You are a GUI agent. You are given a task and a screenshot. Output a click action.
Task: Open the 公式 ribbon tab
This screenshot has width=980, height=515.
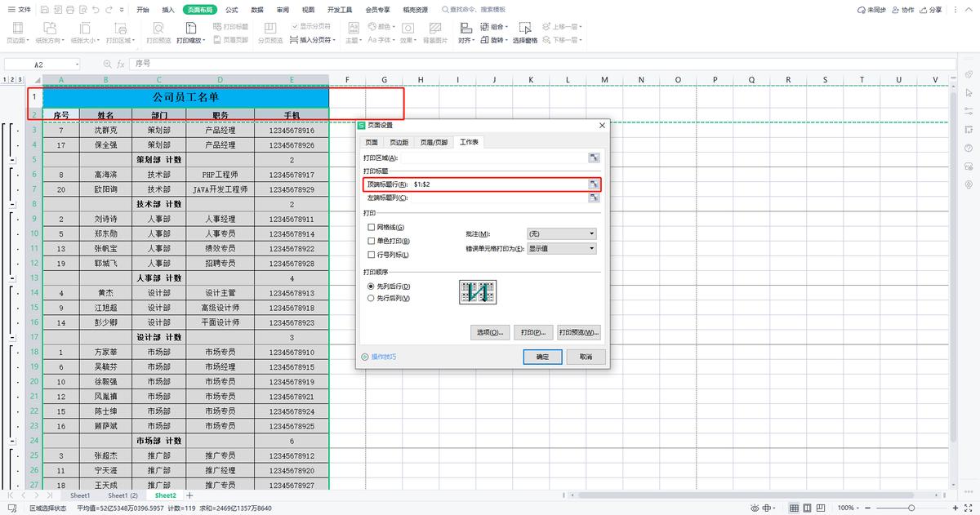tap(232, 10)
